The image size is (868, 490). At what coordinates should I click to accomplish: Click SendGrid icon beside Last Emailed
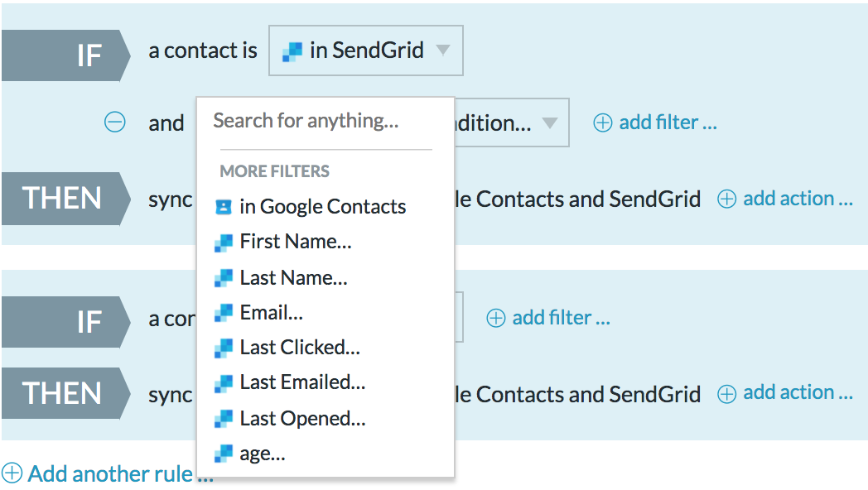pyautogui.click(x=223, y=384)
